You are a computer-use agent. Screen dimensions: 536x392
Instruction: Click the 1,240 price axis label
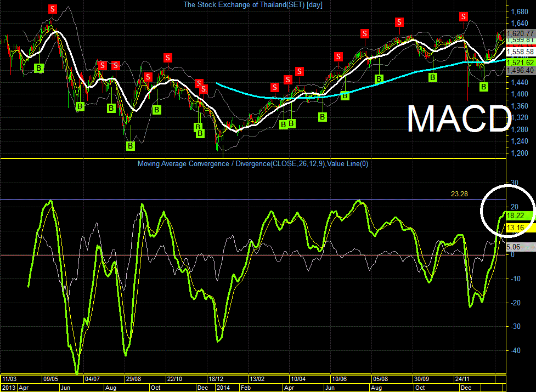520,141
